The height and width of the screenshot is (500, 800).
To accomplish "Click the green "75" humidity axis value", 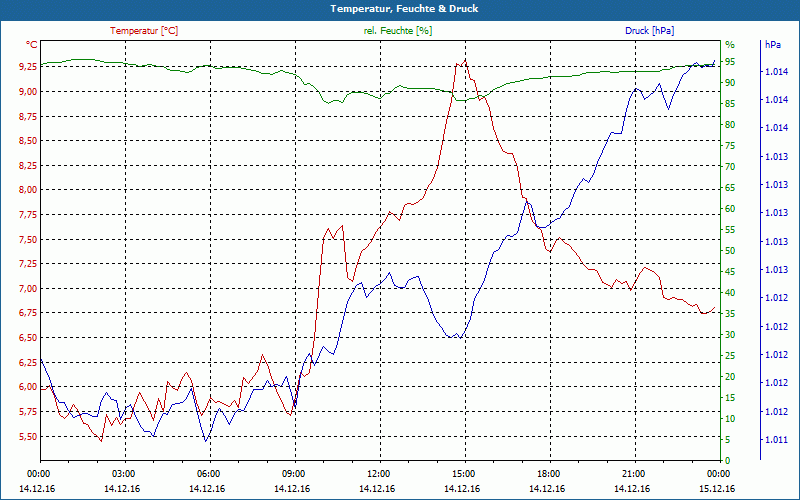I will [730, 146].
